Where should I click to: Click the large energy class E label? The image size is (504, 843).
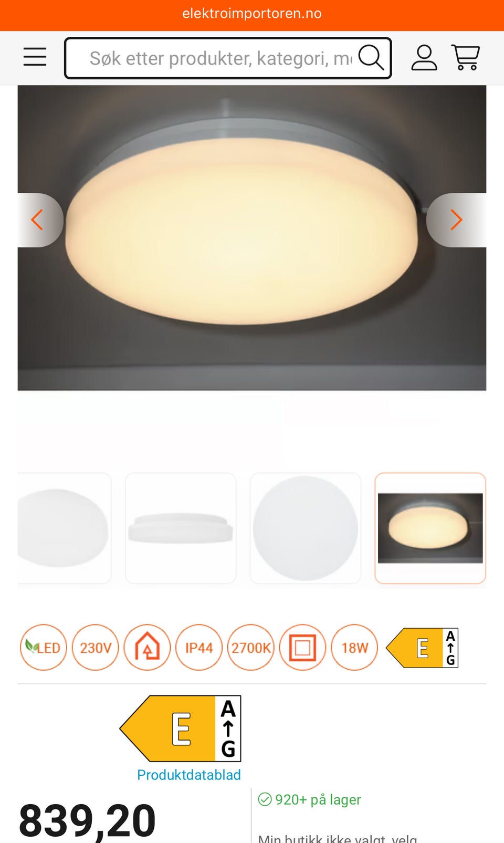181,728
